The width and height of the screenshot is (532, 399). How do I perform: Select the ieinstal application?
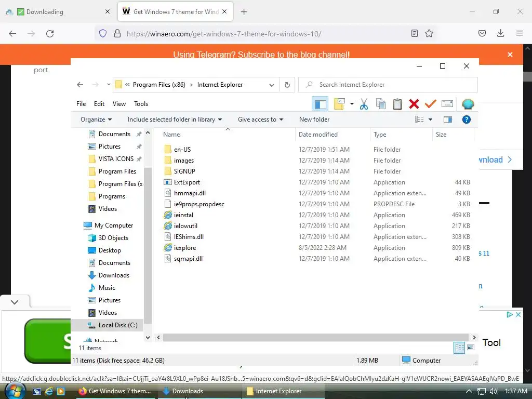183,215
